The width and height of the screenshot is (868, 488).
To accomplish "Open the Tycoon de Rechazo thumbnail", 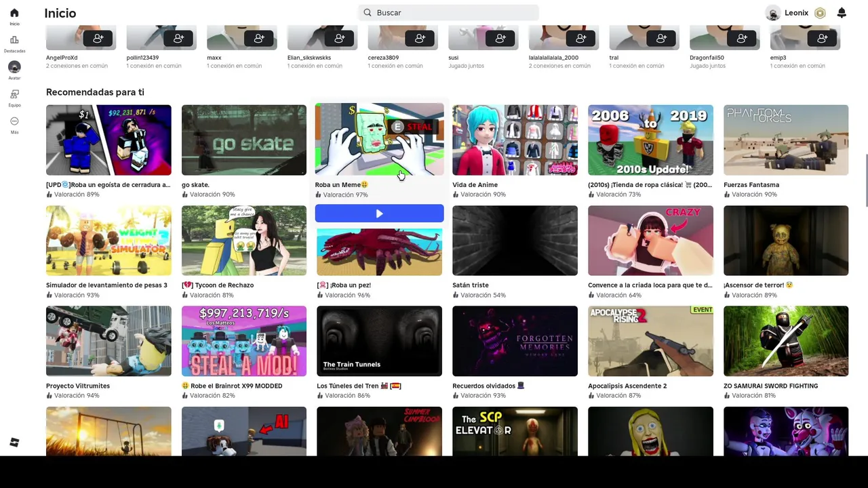I will (244, 241).
